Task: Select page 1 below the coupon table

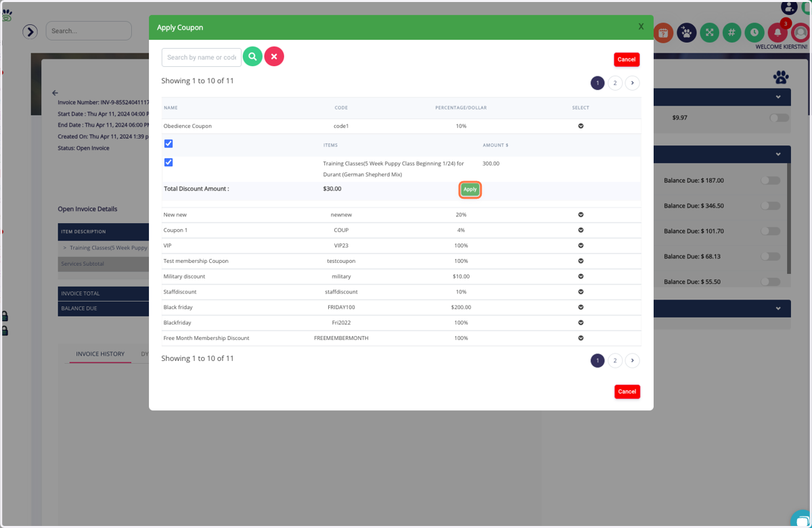Action: pos(597,360)
